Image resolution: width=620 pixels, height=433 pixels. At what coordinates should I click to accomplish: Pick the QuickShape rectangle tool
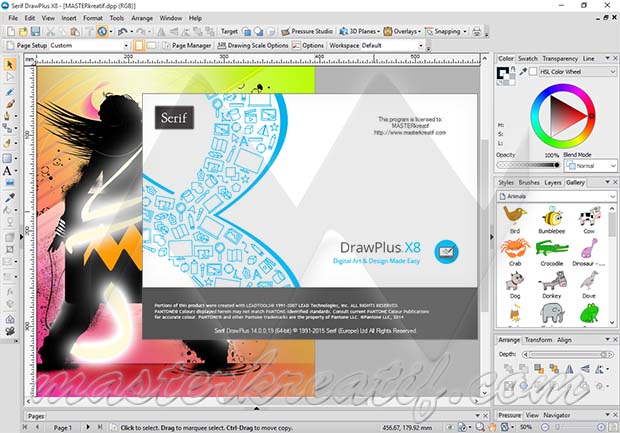coord(8,158)
